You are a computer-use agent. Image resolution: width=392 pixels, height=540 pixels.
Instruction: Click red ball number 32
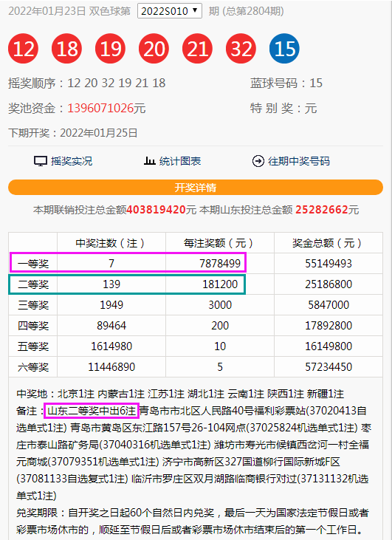pyautogui.click(x=241, y=49)
